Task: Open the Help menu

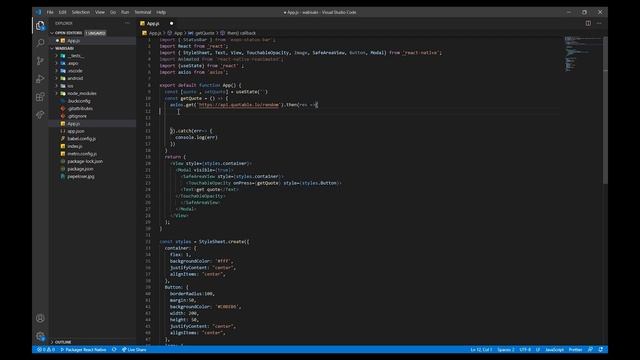Action: click(161, 12)
